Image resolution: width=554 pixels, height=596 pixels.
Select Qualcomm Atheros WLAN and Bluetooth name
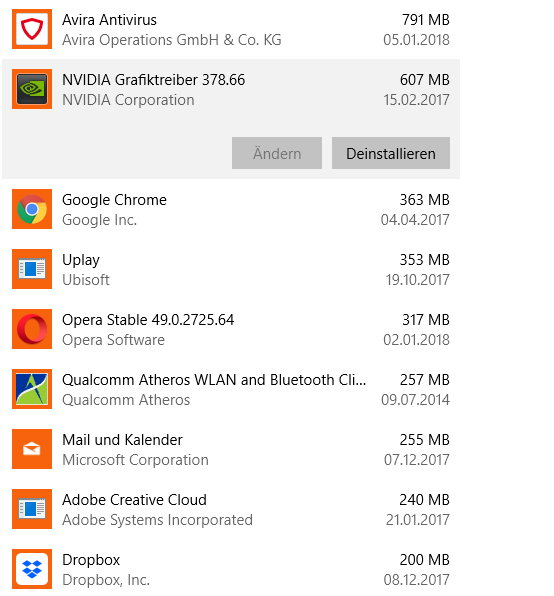click(x=214, y=380)
